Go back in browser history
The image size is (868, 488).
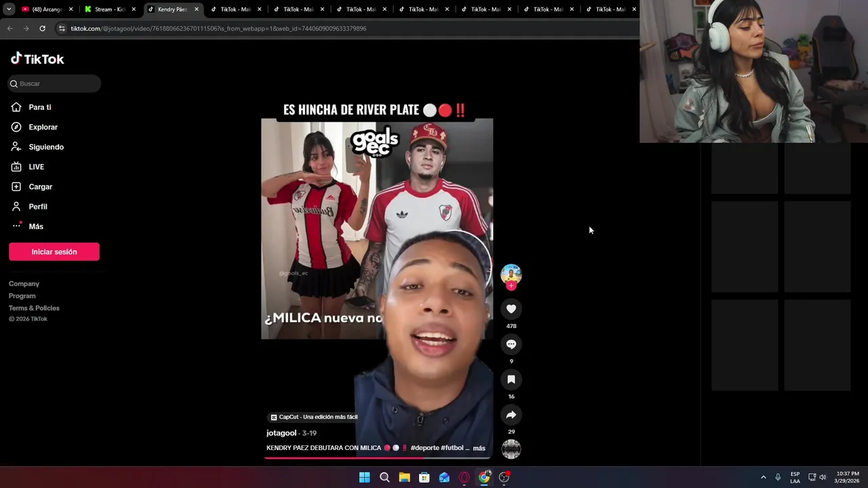pyautogui.click(x=9, y=28)
